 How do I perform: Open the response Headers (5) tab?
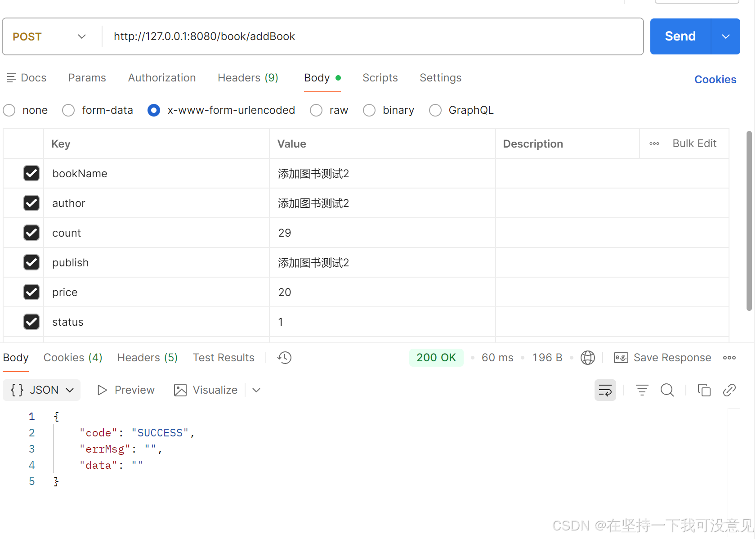[148, 358]
